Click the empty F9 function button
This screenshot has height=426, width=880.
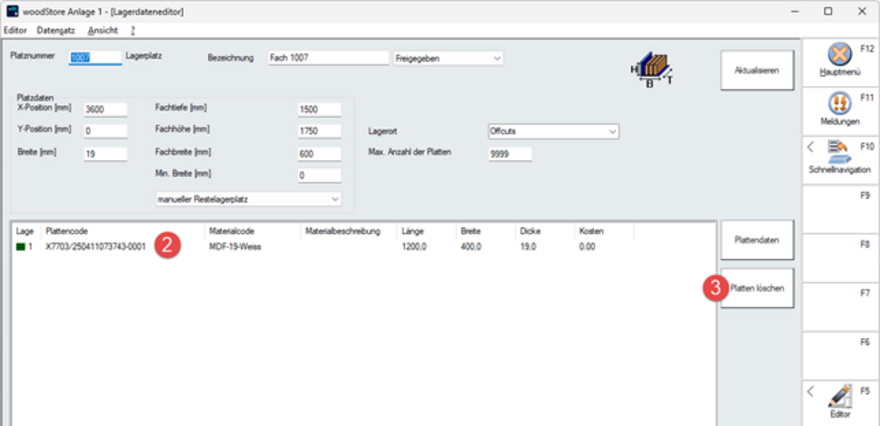pyautogui.click(x=840, y=209)
